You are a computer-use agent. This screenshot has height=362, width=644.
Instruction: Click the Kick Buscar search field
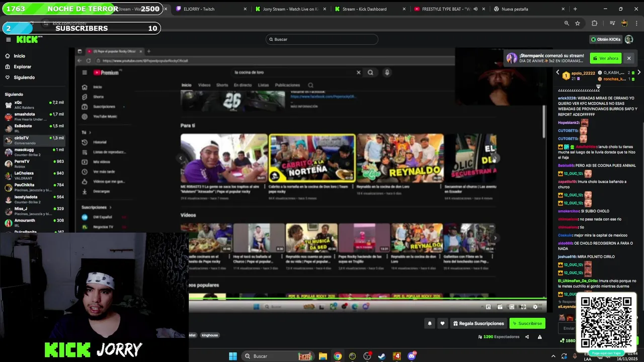click(321, 39)
